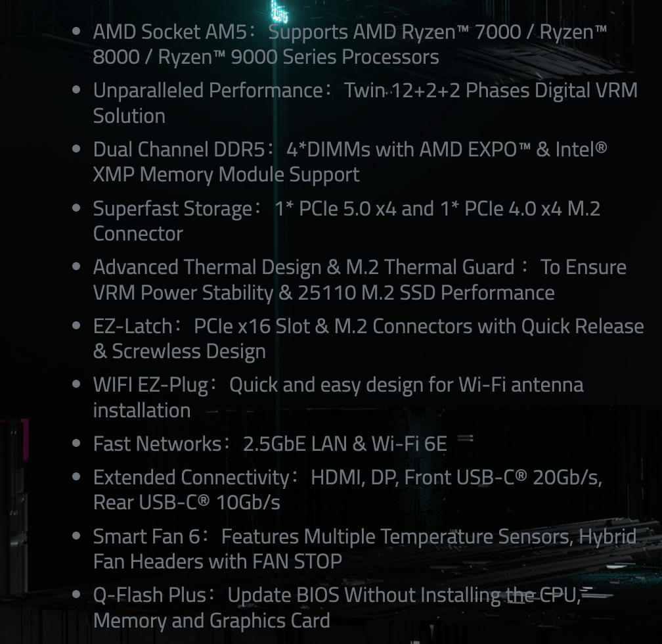Click the "Superfast Storage" feature heading

click(172, 208)
